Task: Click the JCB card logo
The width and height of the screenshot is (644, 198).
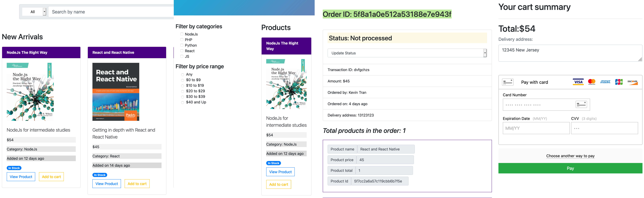Action: 619,82
